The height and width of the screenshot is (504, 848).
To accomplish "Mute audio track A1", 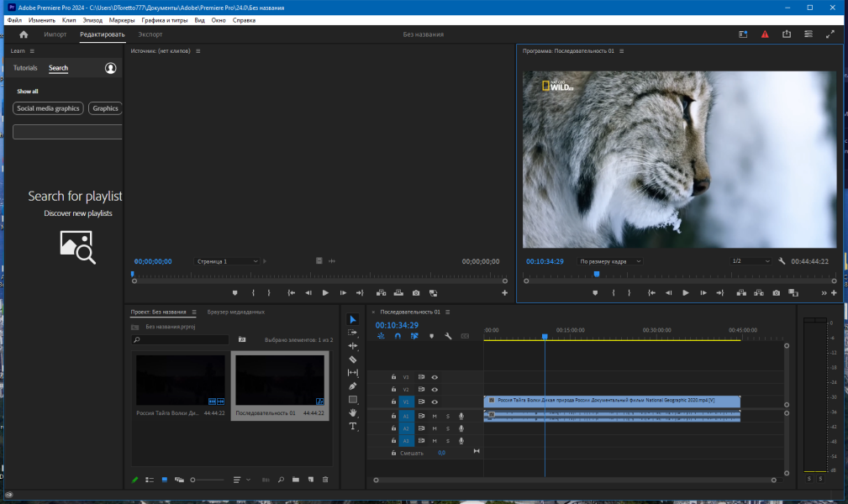I will (435, 416).
